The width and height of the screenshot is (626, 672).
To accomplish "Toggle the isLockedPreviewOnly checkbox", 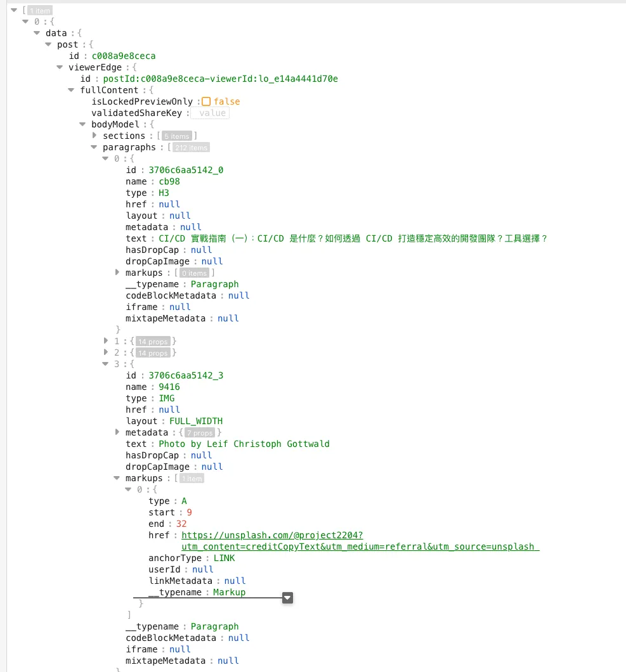I will click(206, 101).
